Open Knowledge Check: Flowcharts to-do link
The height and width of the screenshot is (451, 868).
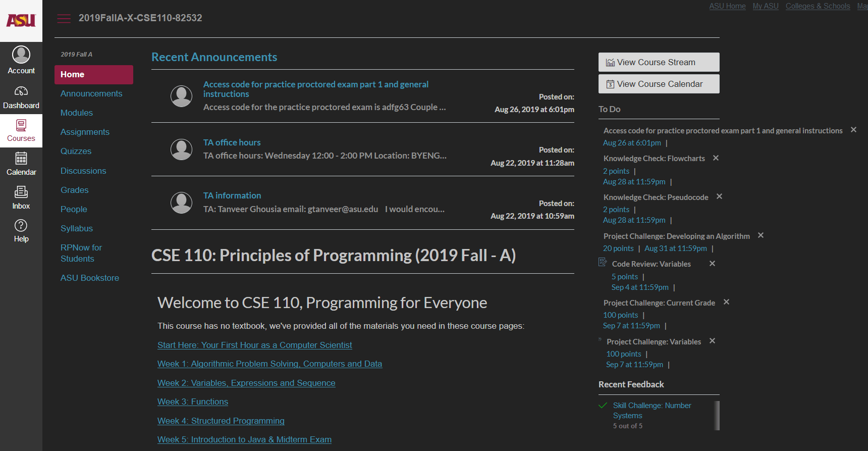[x=654, y=159]
